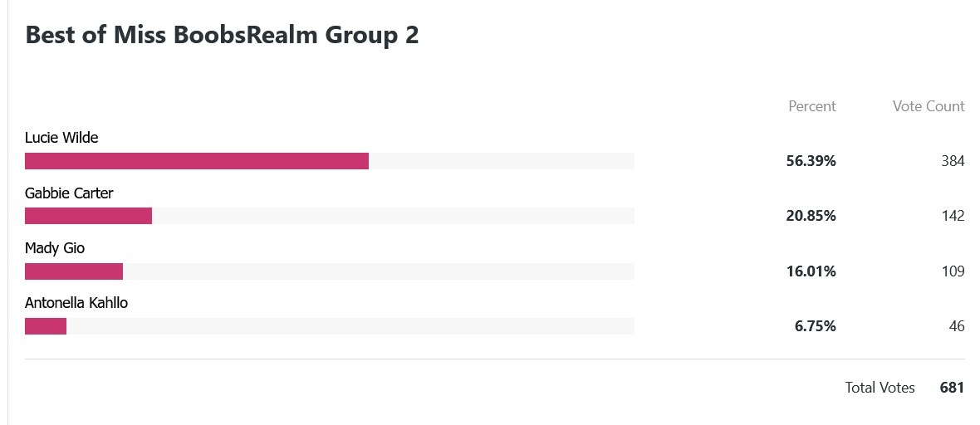Click Mady Gio's pink result bar

point(74,271)
